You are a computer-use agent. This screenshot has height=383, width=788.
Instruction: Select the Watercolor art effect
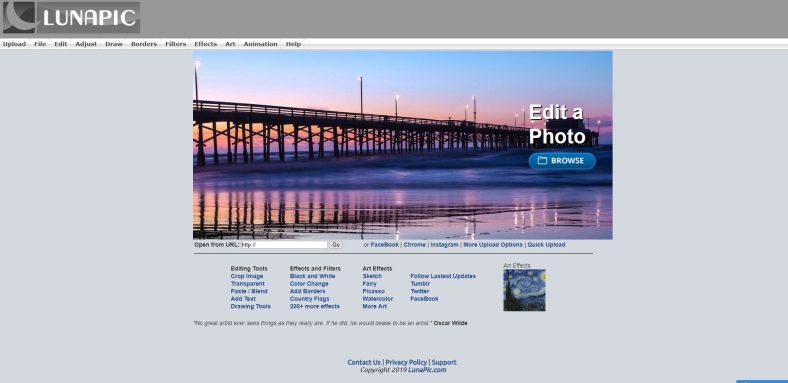click(x=378, y=299)
